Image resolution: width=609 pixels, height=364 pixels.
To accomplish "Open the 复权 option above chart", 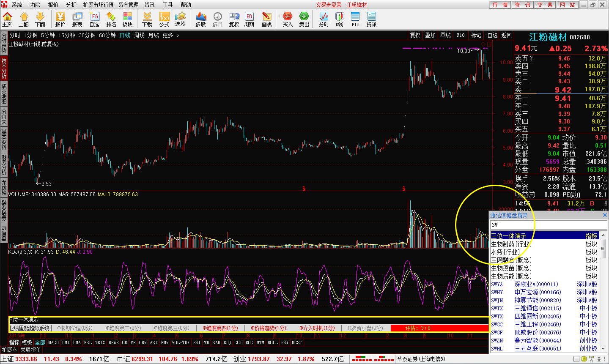I will click(415, 36).
